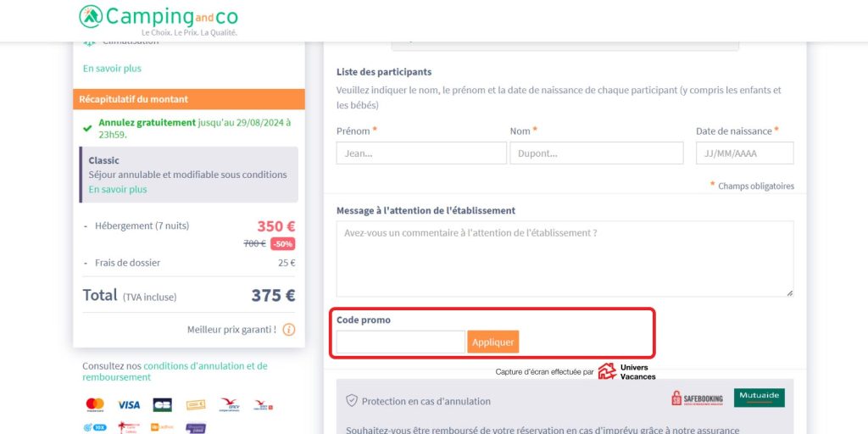Screen dimensions: 868x434
Task: Open En savoir plus link under Classic
Action: point(118,189)
